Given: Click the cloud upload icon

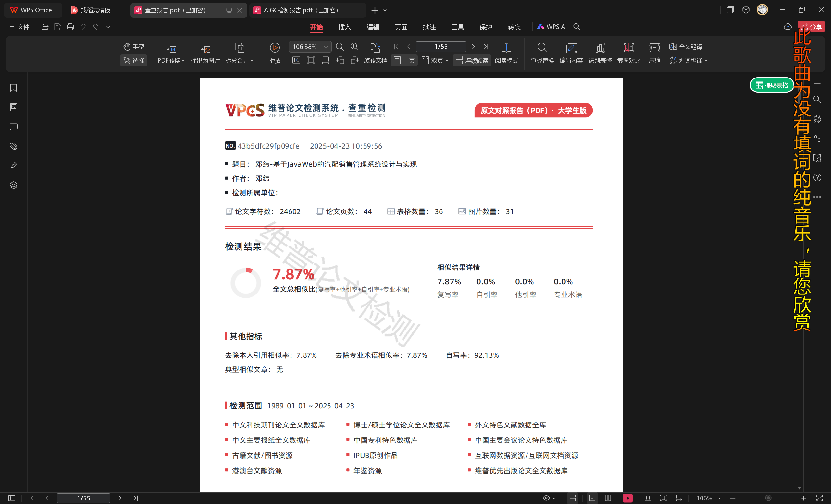Looking at the screenshot, I should tap(788, 27).
